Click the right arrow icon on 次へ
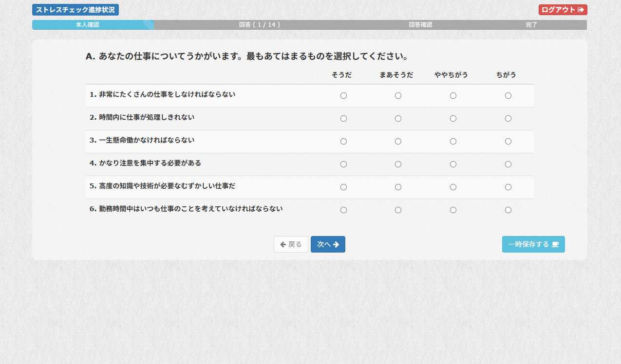This screenshot has height=364, width=621. 336,244
